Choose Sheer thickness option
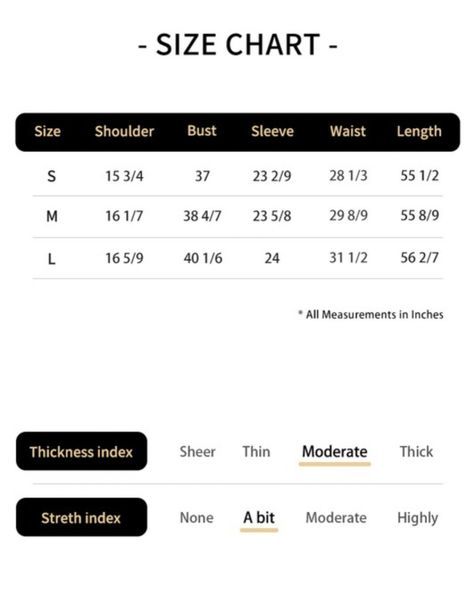The height and width of the screenshot is (600, 475). click(197, 452)
